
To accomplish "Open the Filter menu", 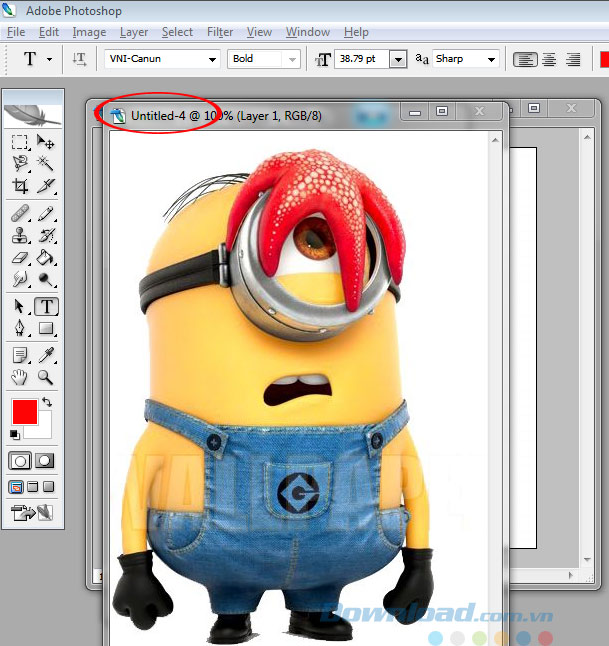I will [x=220, y=32].
